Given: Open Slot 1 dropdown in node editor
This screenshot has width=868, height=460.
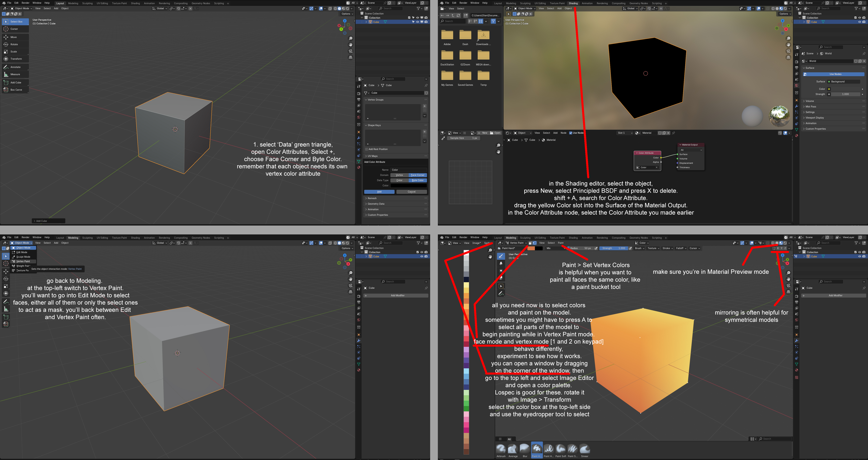Looking at the screenshot, I should pyautogui.click(x=625, y=133).
